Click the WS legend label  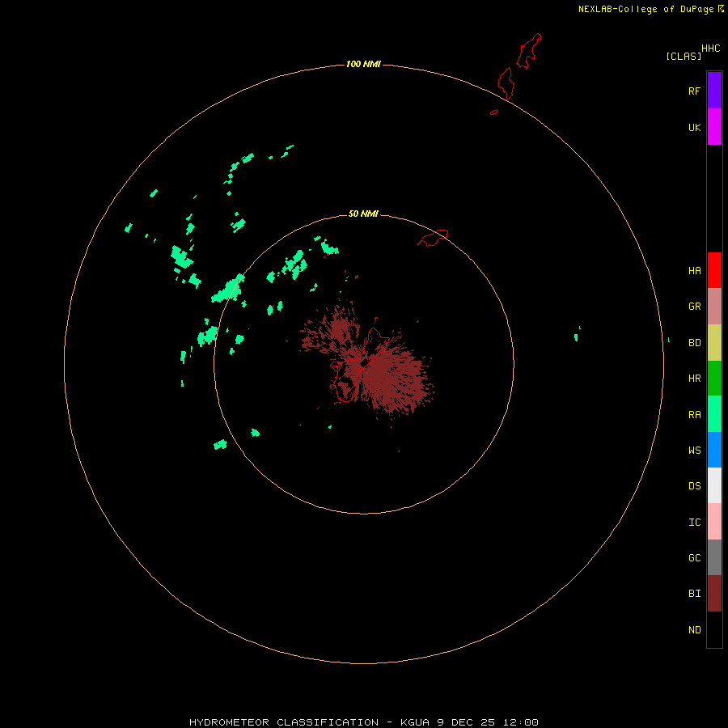coord(694,450)
